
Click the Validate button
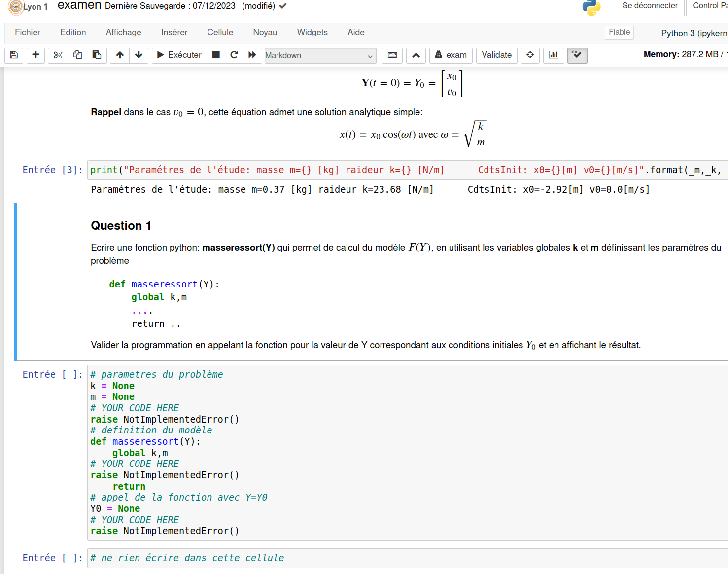tap(496, 55)
